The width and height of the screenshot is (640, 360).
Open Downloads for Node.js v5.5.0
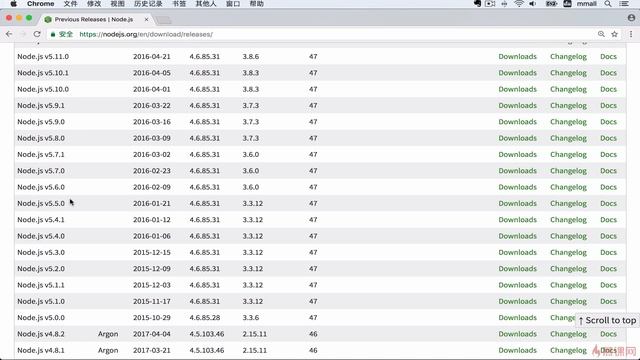click(517, 203)
